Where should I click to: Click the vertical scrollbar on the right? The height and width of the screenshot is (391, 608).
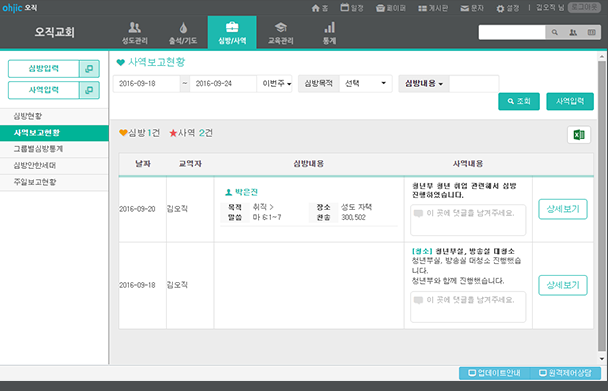pos(601,208)
